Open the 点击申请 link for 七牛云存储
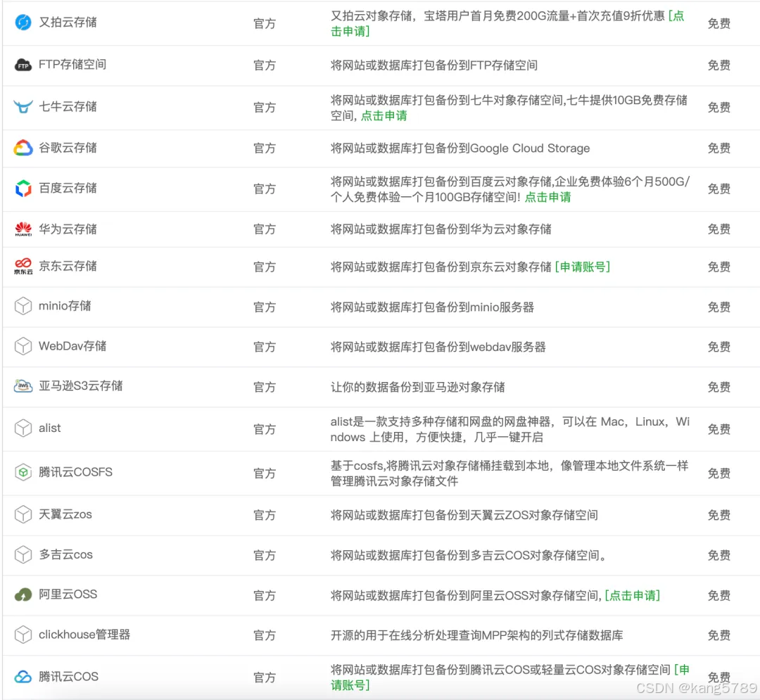 click(x=384, y=116)
